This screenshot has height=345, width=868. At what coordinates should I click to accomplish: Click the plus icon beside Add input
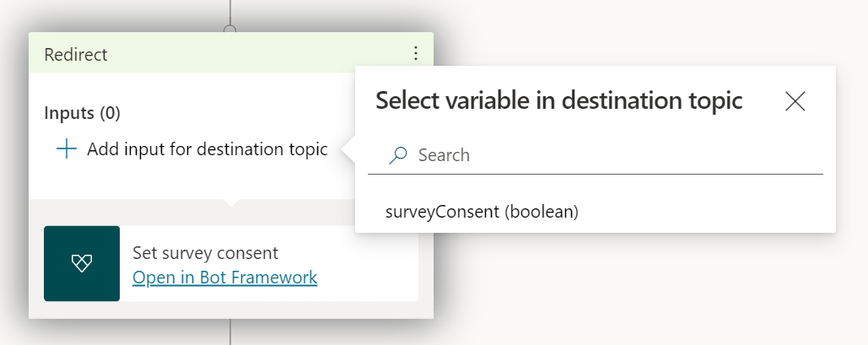pyautogui.click(x=66, y=149)
